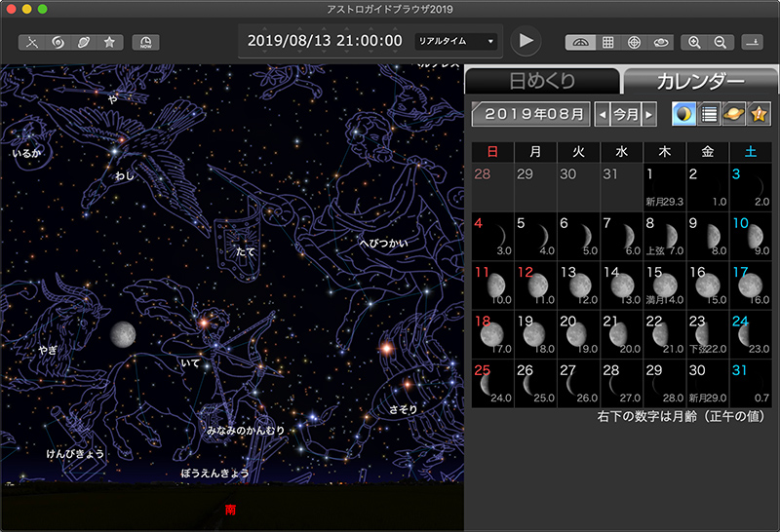Toggle constellation lines icon in toolbar
Viewport: 780px width, 532px height.
(x=32, y=42)
